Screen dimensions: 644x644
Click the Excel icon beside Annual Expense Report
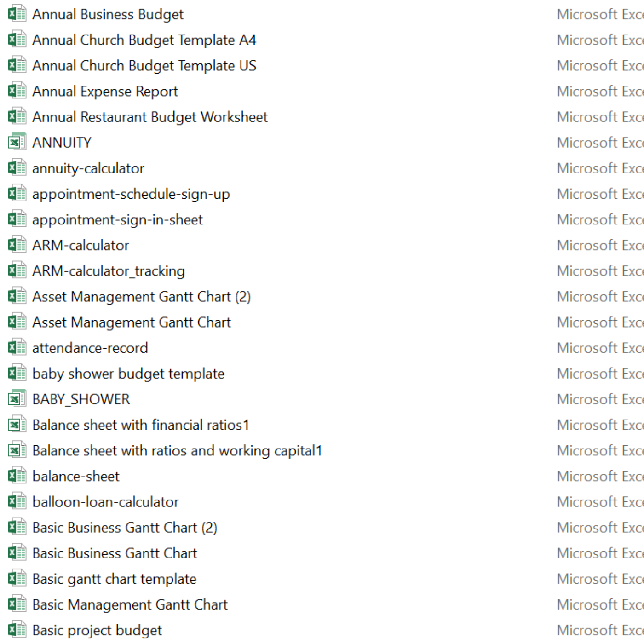click(17, 91)
